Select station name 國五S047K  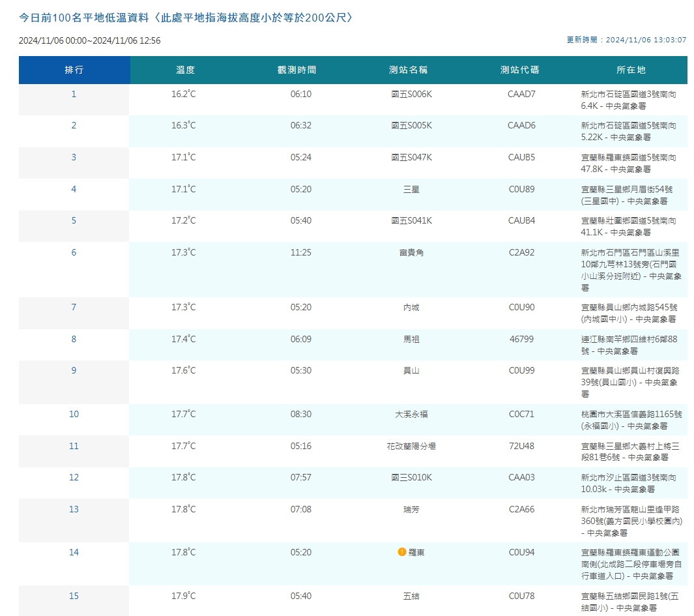(x=412, y=158)
